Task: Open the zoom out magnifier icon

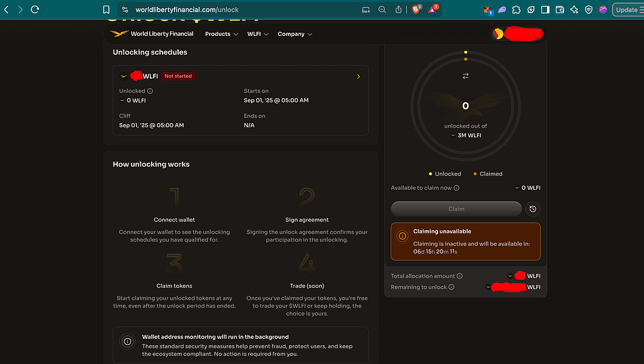Action: pyautogui.click(x=382, y=9)
